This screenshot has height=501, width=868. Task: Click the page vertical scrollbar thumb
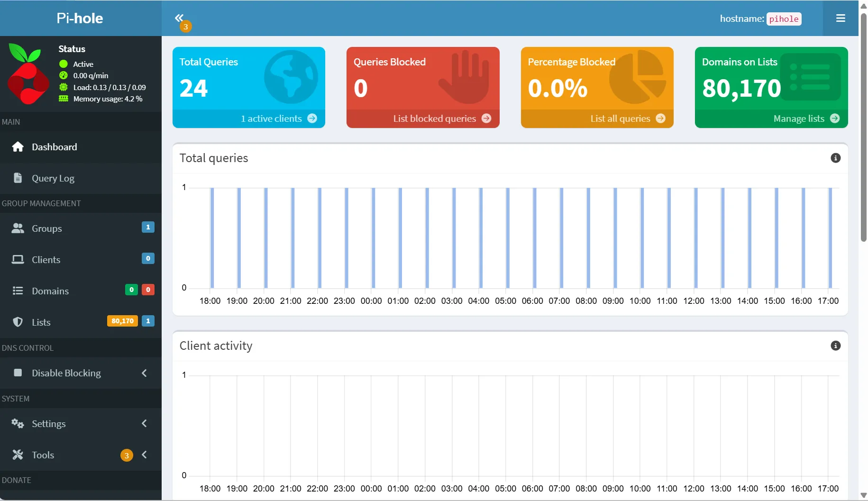pos(863,127)
